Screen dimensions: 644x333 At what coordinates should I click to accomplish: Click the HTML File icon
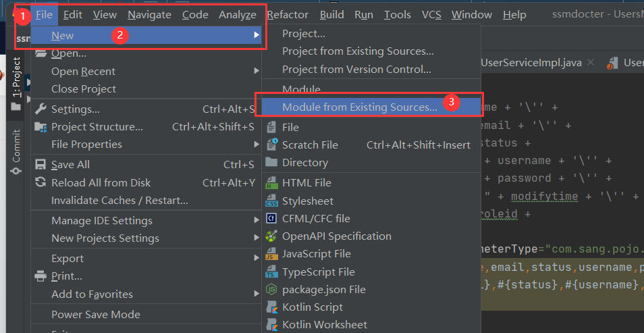pyautogui.click(x=271, y=183)
